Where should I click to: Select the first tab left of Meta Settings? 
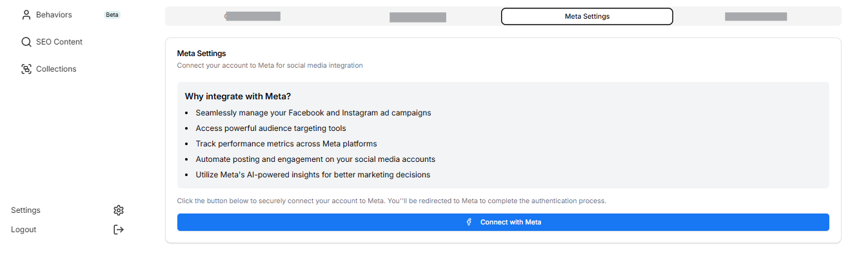tap(252, 16)
